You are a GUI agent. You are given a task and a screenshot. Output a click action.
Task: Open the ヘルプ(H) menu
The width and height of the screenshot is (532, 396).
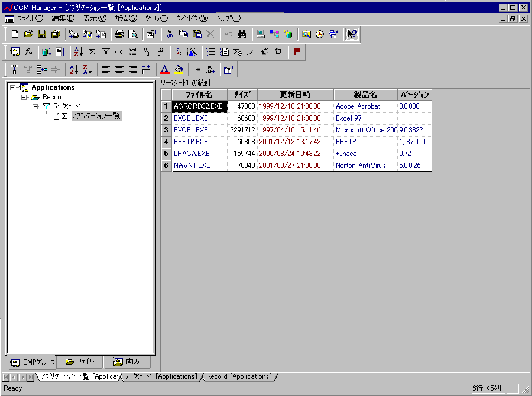229,18
